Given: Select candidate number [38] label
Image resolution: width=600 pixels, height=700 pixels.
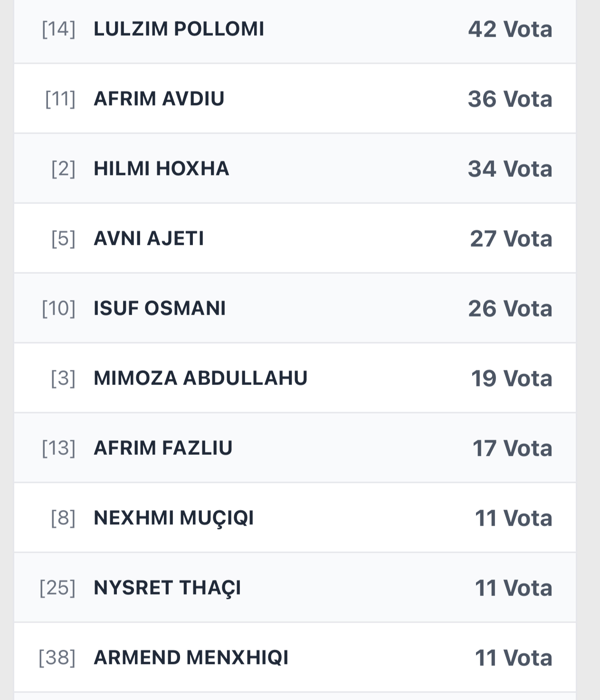Looking at the screenshot, I should 57,658.
